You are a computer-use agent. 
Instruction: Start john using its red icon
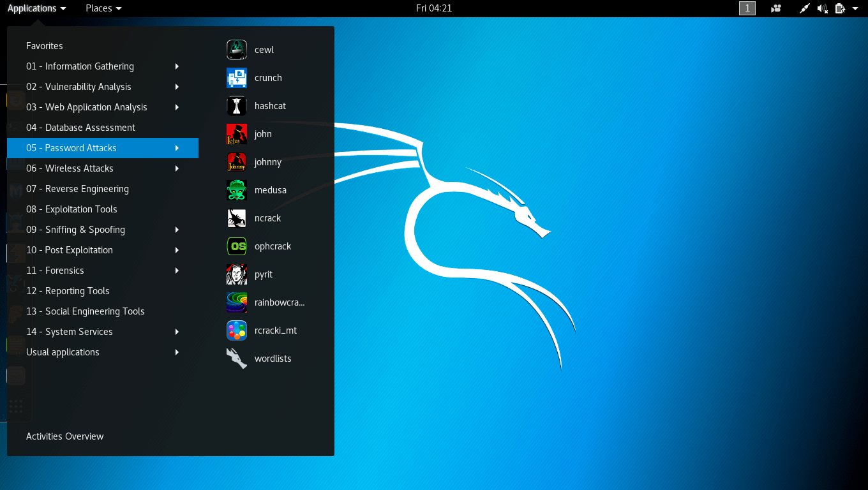pyautogui.click(x=237, y=134)
